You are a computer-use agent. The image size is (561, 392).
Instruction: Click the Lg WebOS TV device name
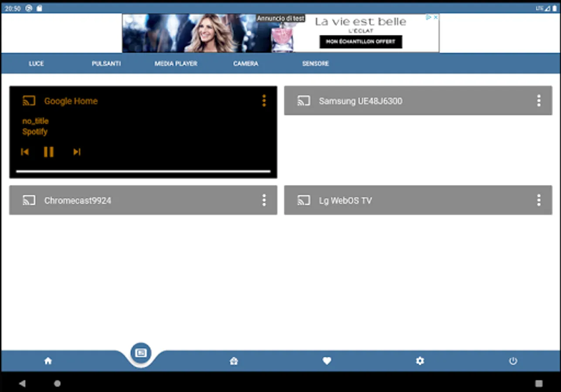(x=345, y=201)
